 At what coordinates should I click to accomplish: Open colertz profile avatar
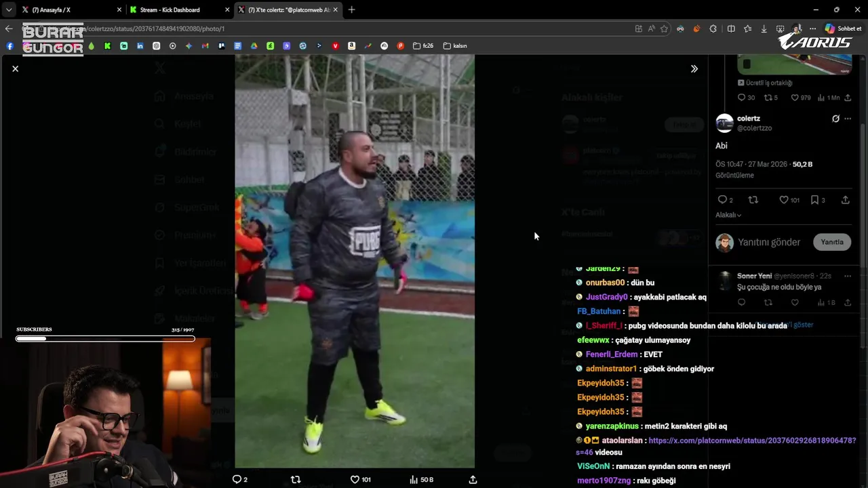[x=724, y=123]
